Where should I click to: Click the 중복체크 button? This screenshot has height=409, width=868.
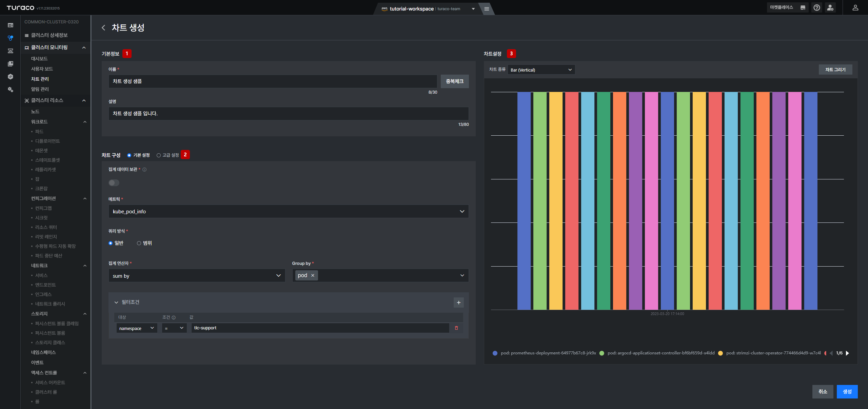pyautogui.click(x=455, y=81)
